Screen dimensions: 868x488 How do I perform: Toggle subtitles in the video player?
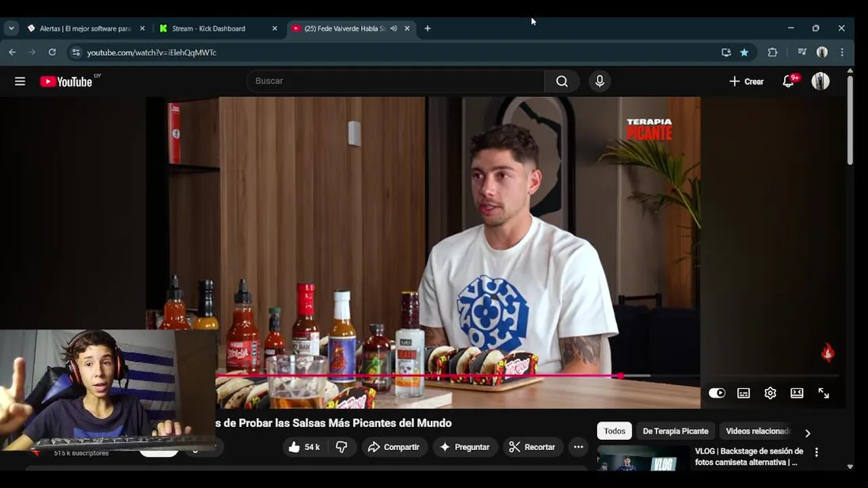(x=743, y=393)
